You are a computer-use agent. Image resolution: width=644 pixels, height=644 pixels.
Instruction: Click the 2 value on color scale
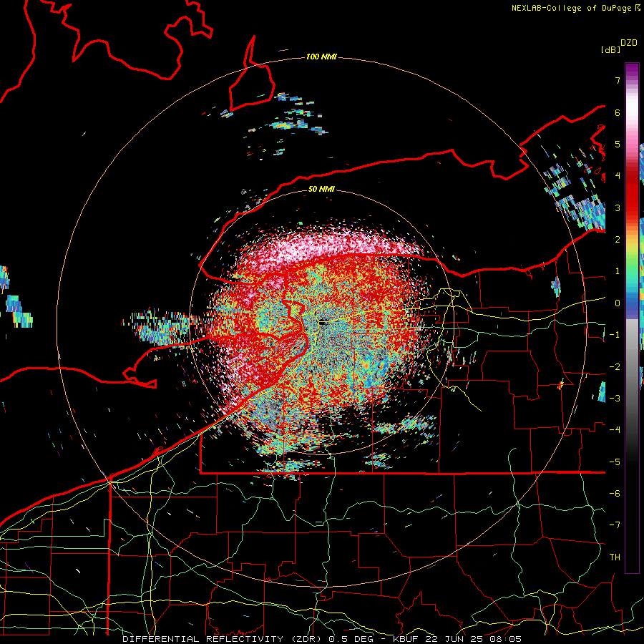tap(618, 240)
